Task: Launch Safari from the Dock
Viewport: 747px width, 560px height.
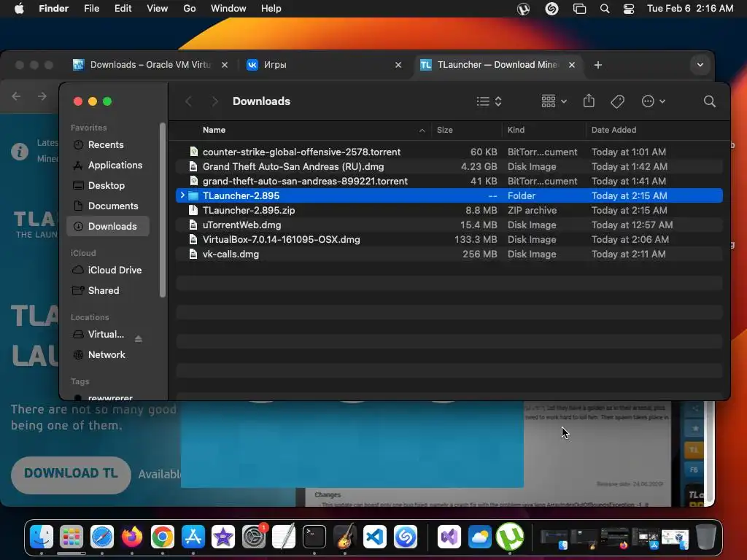Action: tap(102, 537)
